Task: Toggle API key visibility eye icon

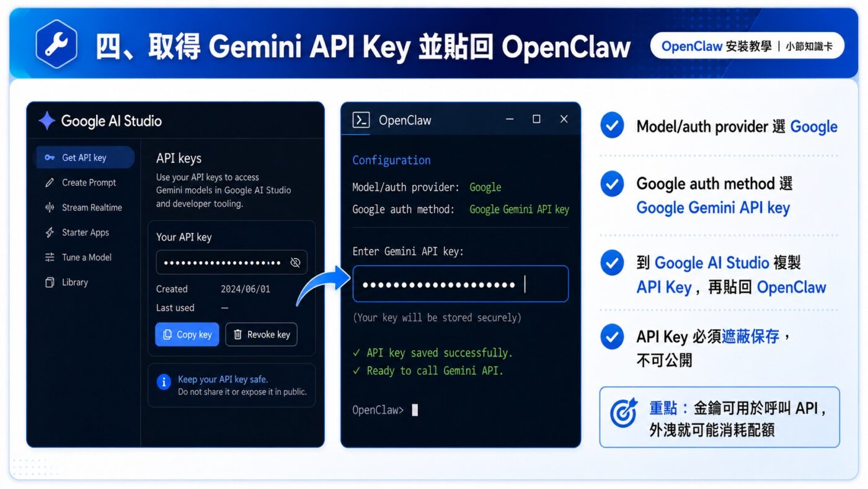Action: [x=295, y=262]
